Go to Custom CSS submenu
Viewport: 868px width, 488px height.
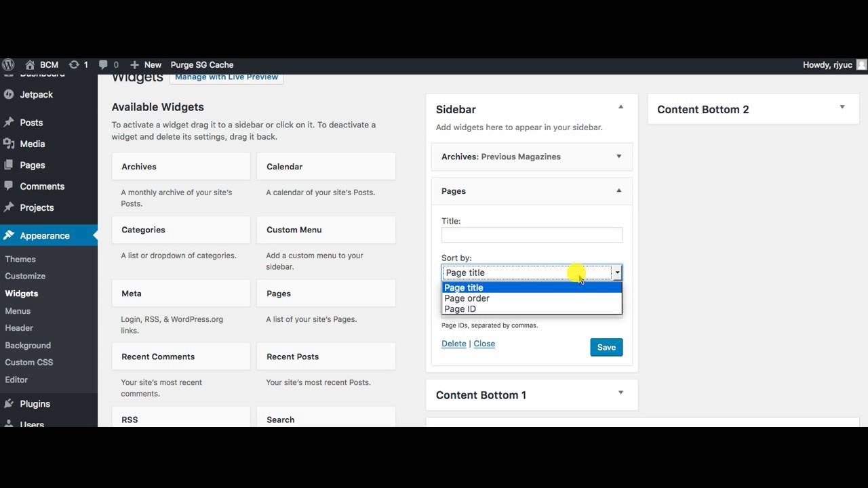(x=29, y=363)
